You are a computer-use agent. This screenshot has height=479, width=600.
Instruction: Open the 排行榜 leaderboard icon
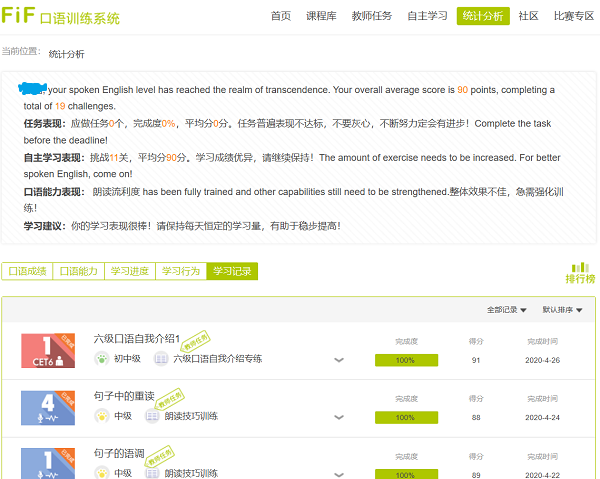coord(580,273)
